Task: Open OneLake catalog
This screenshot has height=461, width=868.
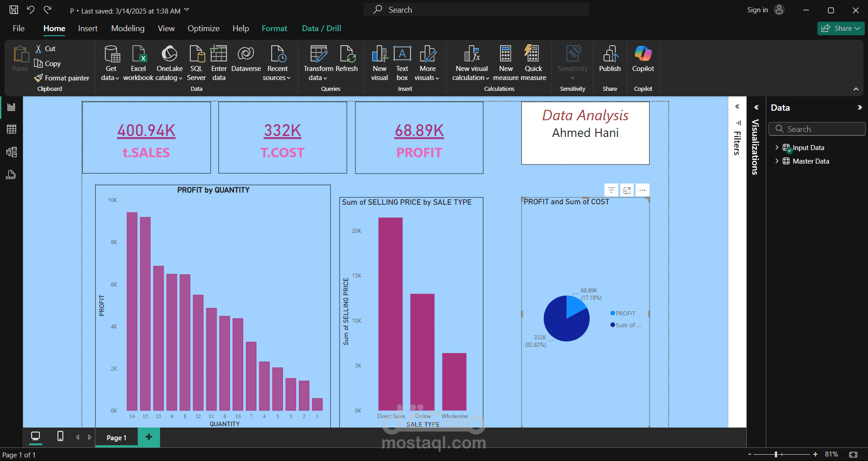Action: point(170,63)
